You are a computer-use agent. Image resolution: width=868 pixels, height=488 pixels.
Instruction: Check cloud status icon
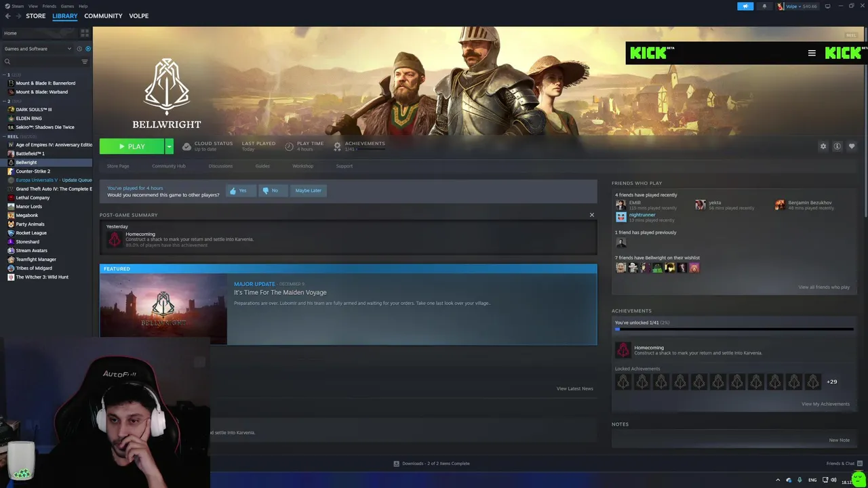pos(186,146)
